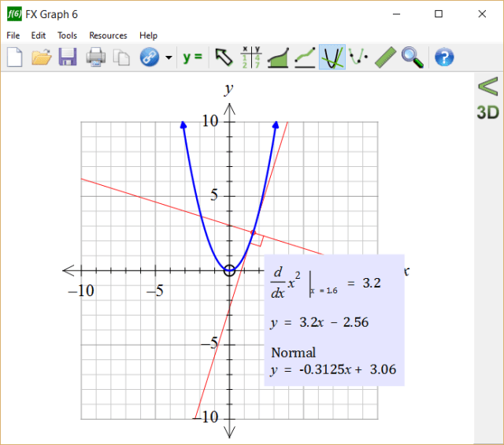Expand the dropdown arrow beside the link icon
The image size is (504, 445).
coord(169,57)
